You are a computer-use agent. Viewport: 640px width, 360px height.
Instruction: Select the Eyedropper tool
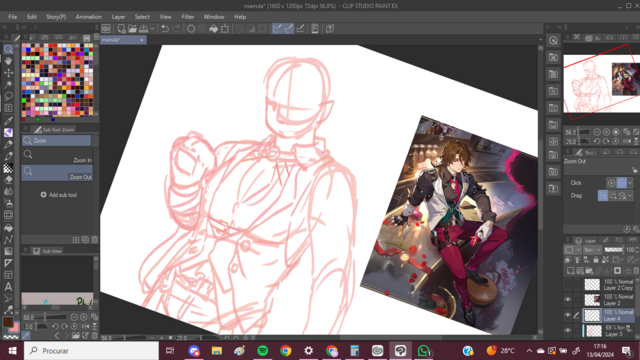click(8, 120)
